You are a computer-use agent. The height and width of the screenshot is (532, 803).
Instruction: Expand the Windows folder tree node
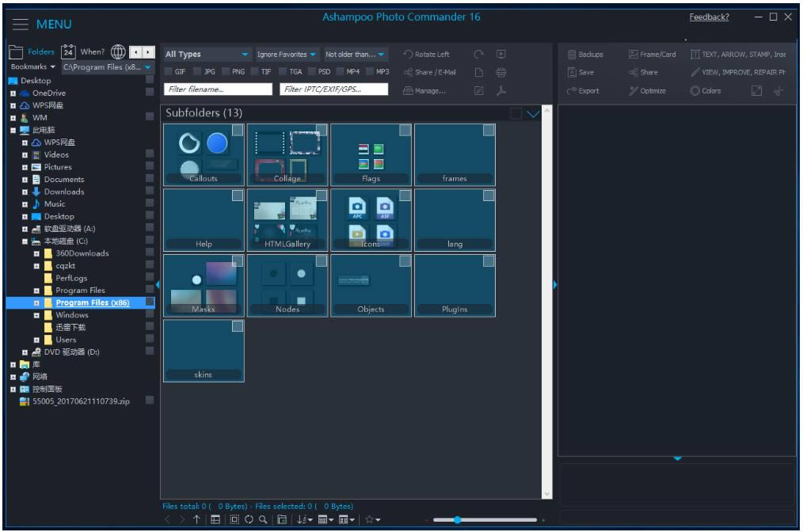pos(36,315)
